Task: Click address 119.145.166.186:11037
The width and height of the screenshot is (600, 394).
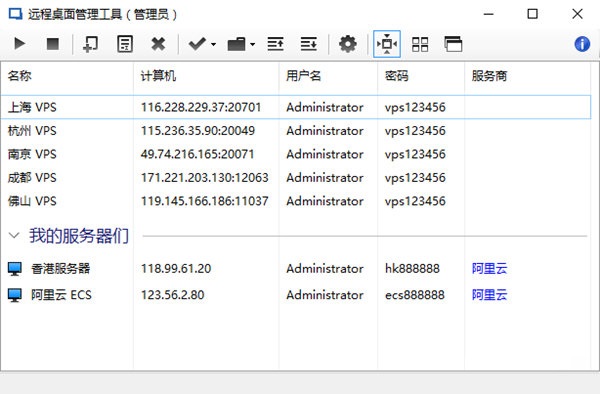Action: pyautogui.click(x=204, y=201)
